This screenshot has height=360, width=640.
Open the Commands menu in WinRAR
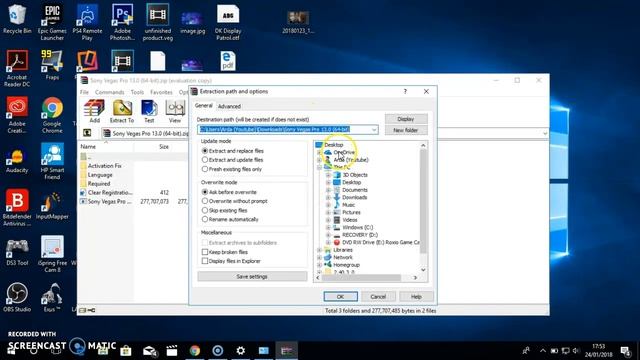[x=109, y=92]
